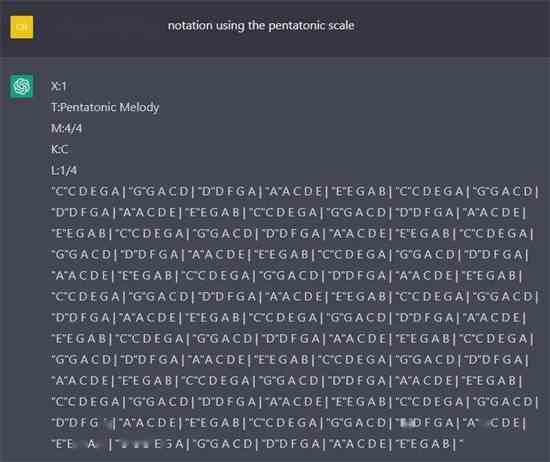Click the word "Melody" in the title

pyautogui.click(x=139, y=107)
